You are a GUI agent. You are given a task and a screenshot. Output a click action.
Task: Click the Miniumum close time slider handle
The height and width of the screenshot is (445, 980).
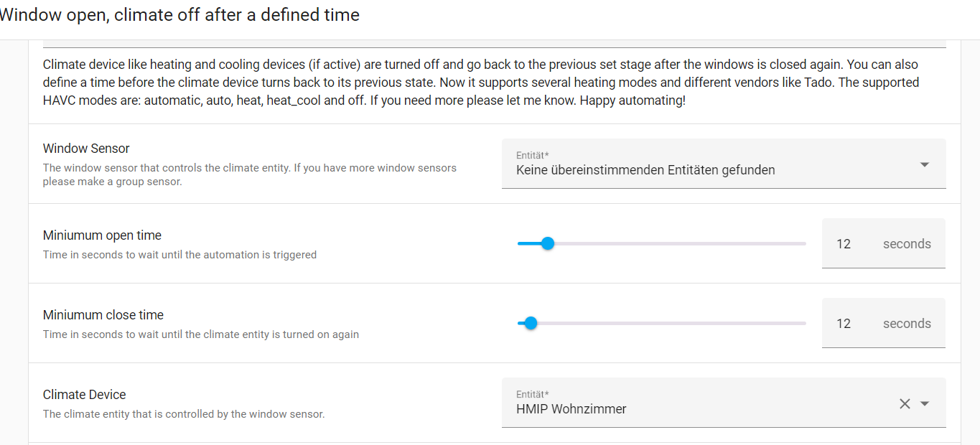531,323
